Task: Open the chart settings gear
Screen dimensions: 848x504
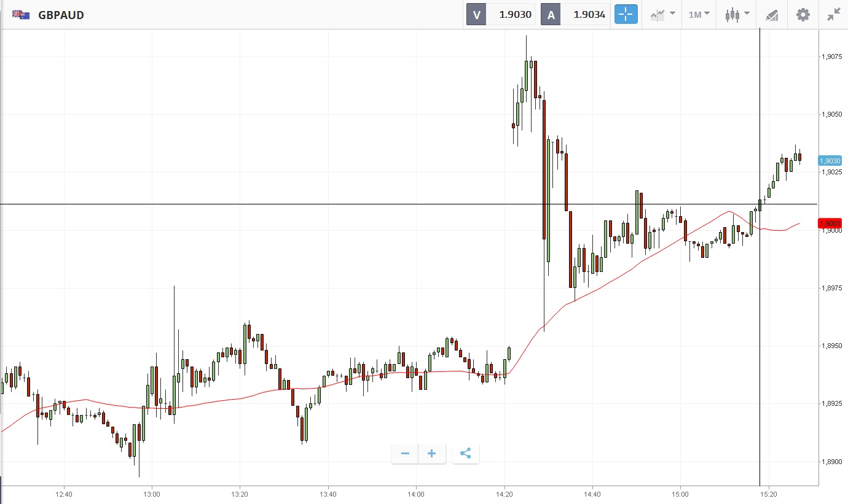Action: 803,14
